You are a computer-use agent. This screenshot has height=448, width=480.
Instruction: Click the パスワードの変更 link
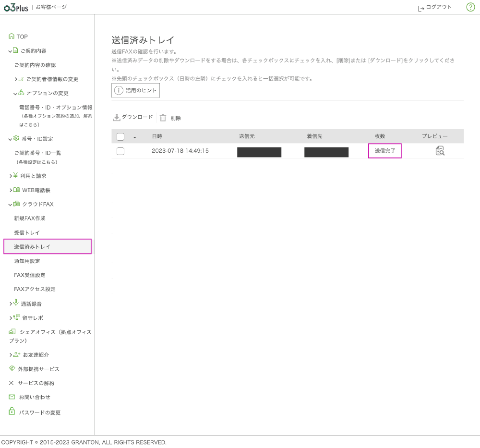coord(40,412)
